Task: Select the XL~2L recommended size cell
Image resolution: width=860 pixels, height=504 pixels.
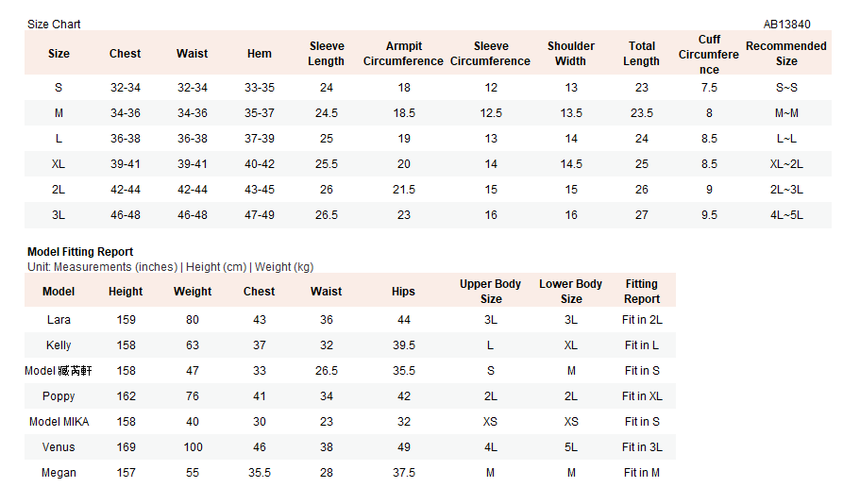Action: (786, 164)
